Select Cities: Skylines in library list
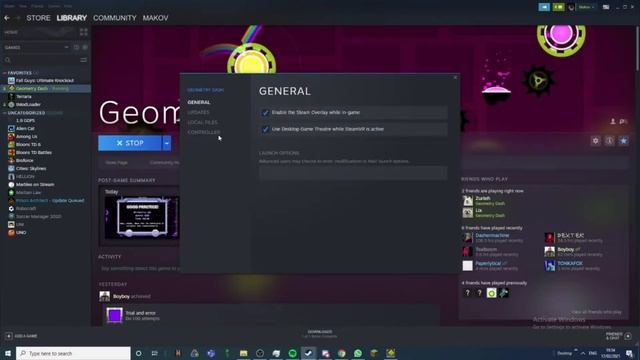Image resolution: width=640 pixels, height=360 pixels. (31, 169)
